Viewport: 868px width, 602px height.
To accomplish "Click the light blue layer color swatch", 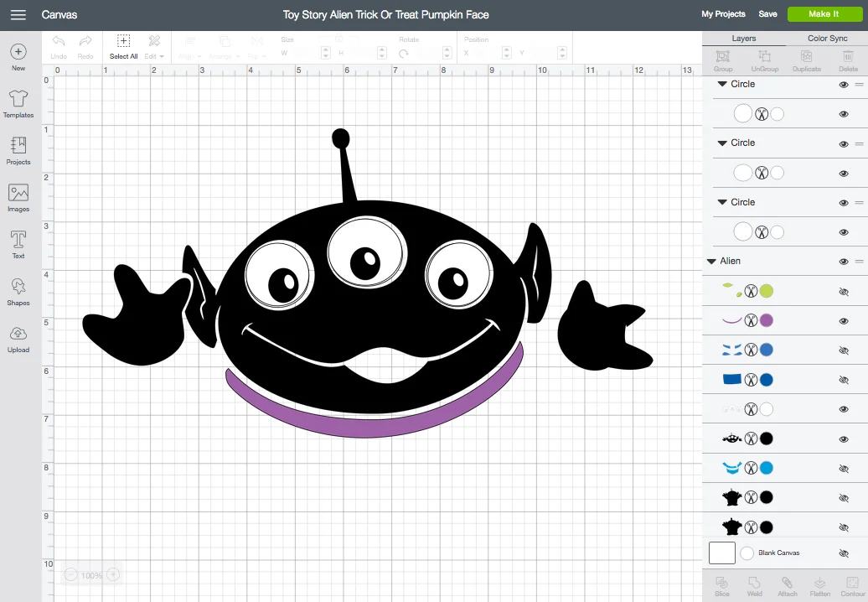I will click(766, 469).
